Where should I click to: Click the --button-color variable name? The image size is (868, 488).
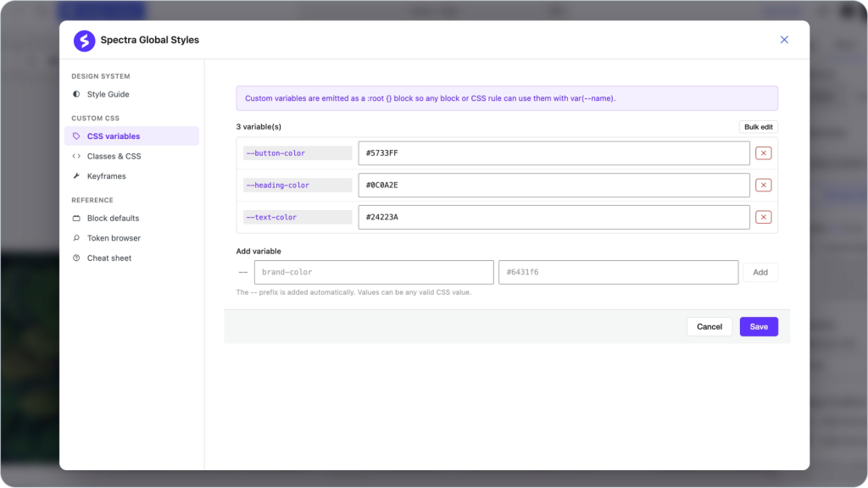(x=298, y=153)
